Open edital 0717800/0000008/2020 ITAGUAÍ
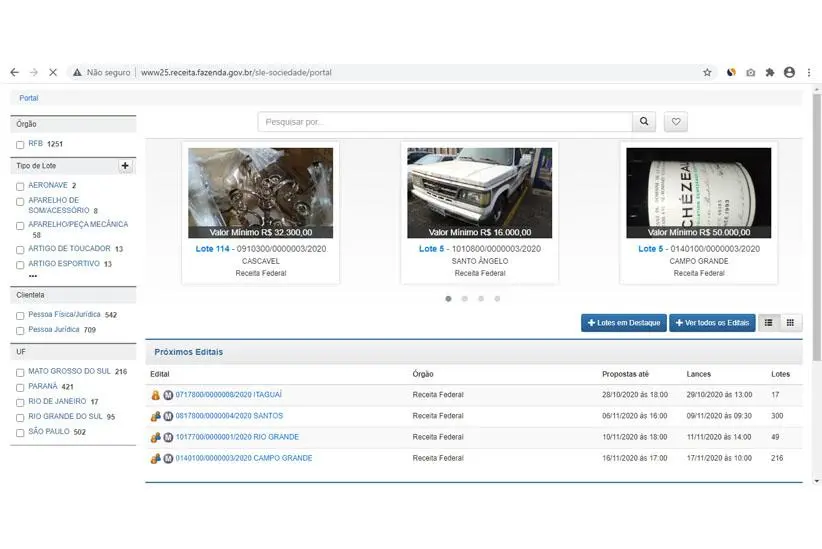Viewport: 822px width, 549px height. (x=229, y=395)
